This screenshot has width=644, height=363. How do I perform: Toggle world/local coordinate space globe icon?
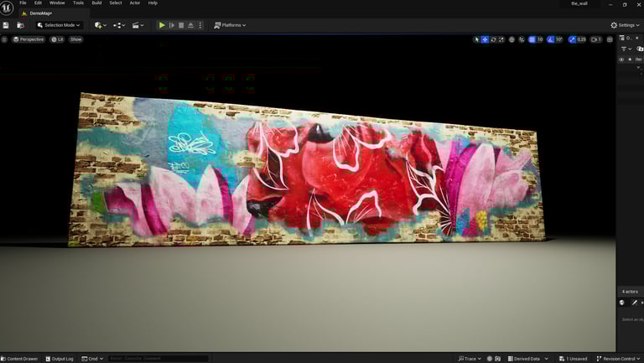(512, 39)
